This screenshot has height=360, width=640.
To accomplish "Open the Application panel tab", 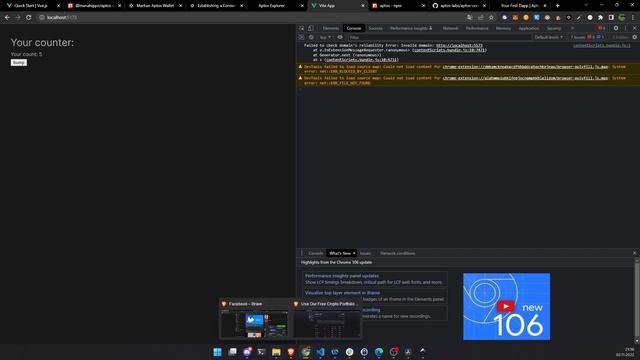I will tap(529, 28).
